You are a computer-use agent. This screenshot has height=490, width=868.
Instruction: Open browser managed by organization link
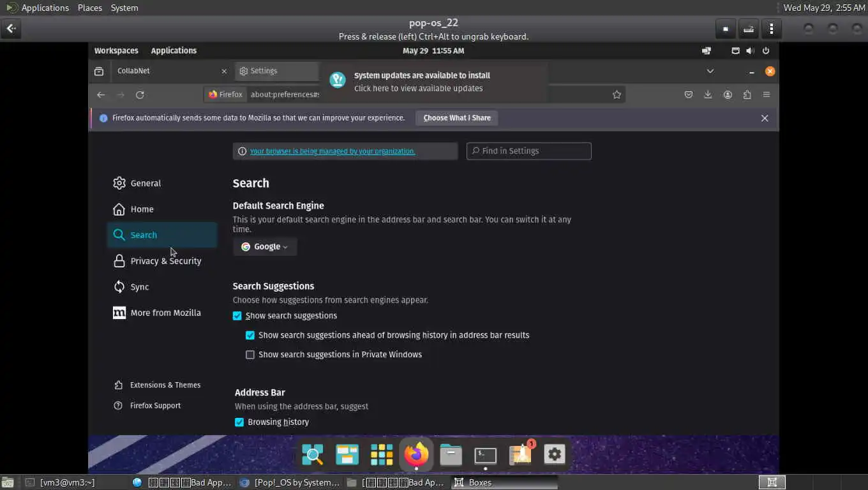click(x=333, y=151)
